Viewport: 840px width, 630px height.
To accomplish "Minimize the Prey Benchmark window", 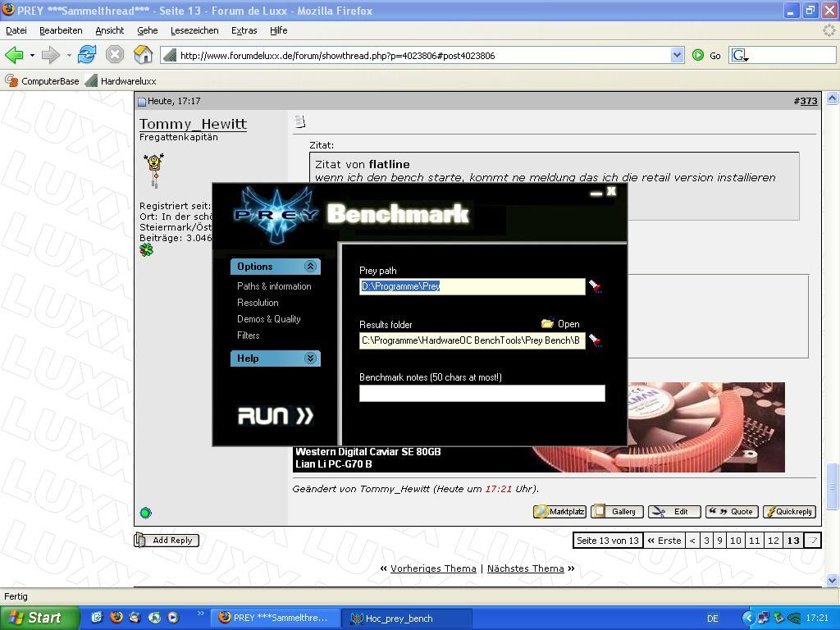I will click(x=596, y=193).
